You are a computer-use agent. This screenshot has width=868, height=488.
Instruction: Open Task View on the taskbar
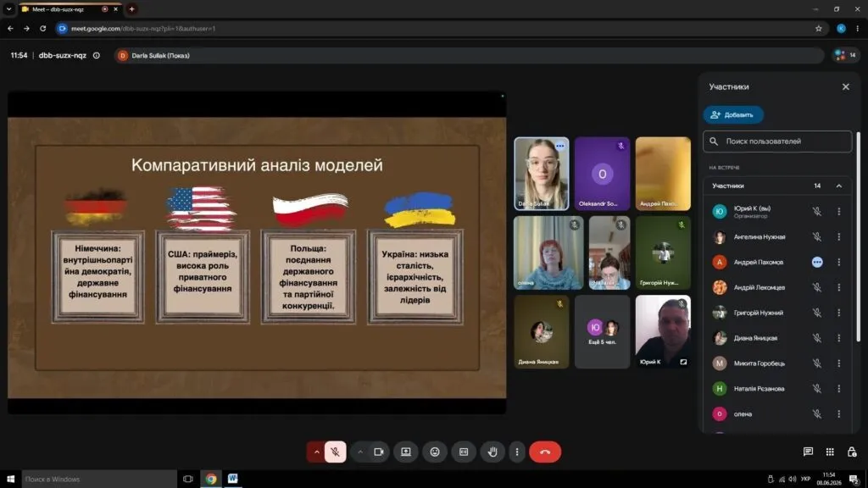[x=187, y=480]
